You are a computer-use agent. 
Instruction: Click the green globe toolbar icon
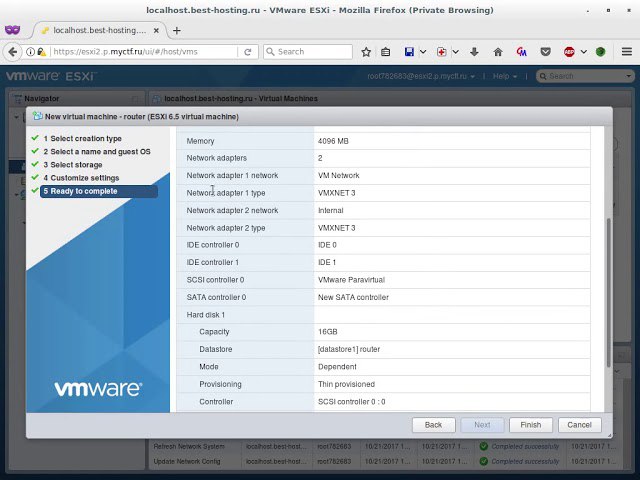600,52
